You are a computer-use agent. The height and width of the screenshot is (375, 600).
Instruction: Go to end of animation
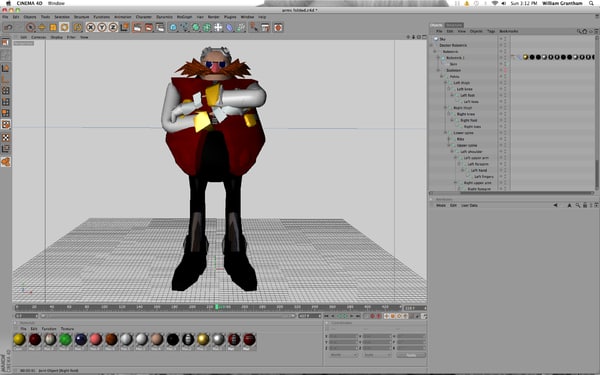(x=358, y=316)
